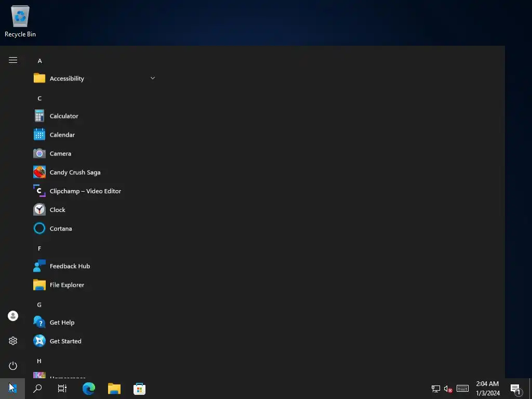Expand the Start menu hamburger button
This screenshot has height=399, width=532.
click(13, 60)
